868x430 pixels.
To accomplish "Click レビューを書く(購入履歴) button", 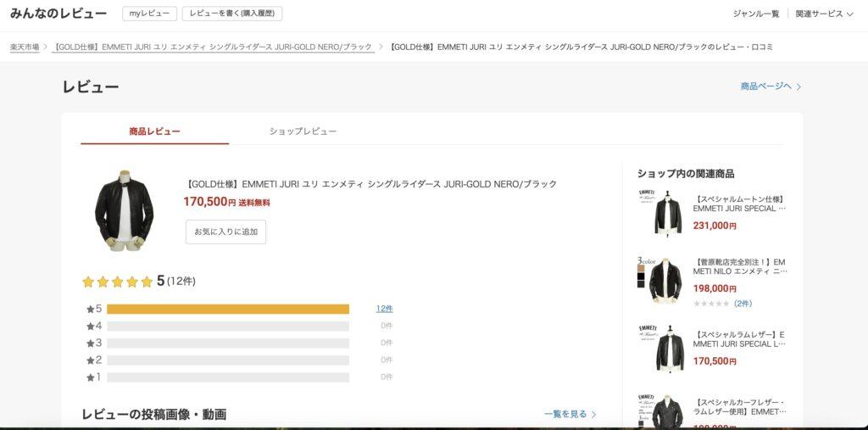I will (x=232, y=14).
